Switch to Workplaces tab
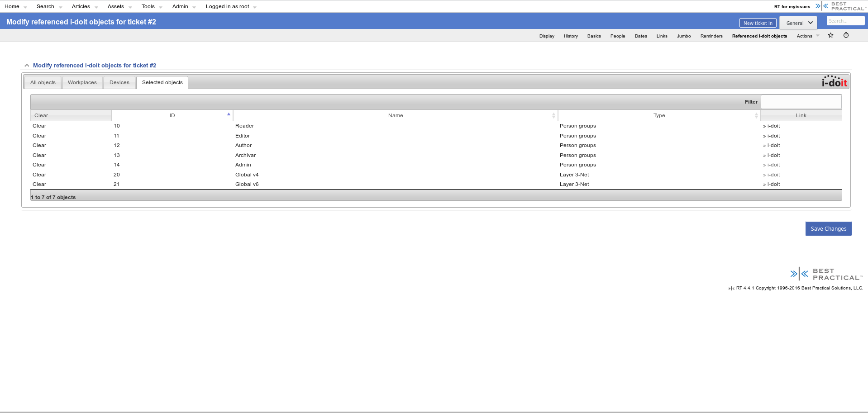 pos(82,82)
